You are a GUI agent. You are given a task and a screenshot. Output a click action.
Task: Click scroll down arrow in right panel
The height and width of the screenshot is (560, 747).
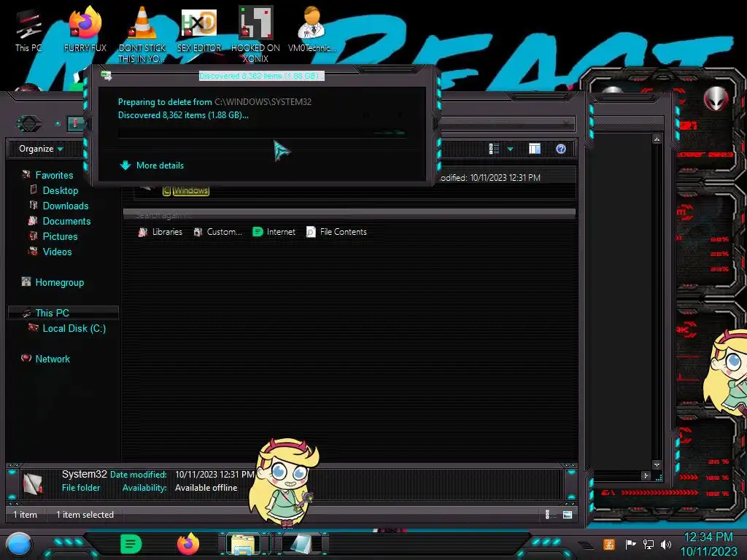(x=657, y=464)
